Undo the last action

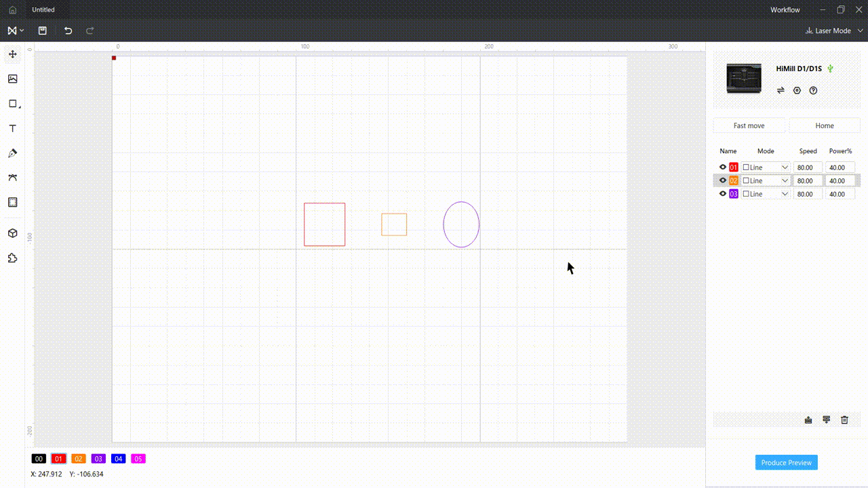pos(68,30)
